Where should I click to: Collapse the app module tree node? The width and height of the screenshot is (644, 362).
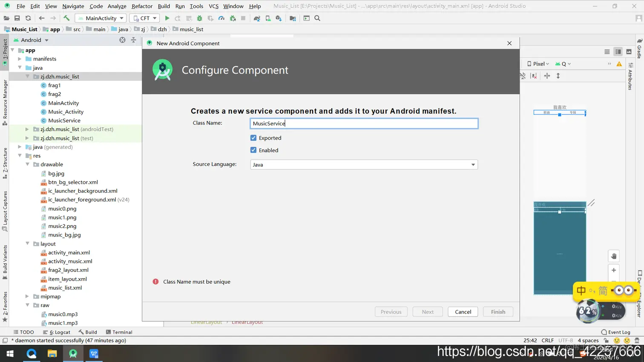(x=13, y=50)
